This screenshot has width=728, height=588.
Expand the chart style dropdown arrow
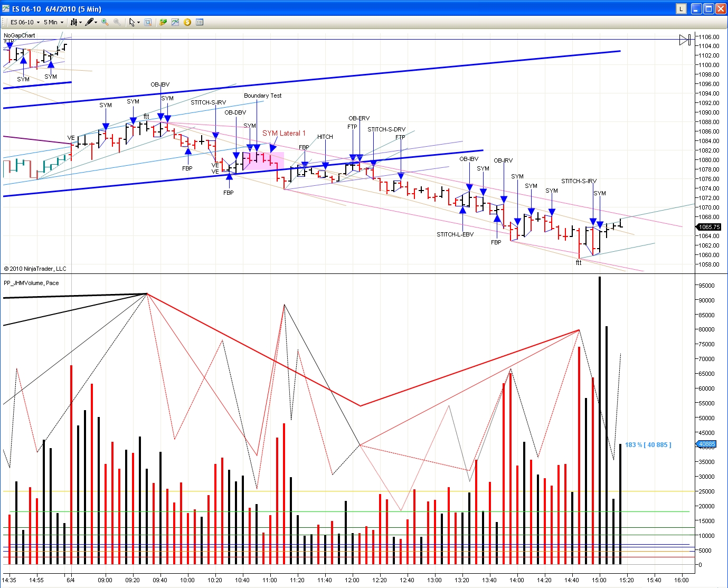pos(80,22)
